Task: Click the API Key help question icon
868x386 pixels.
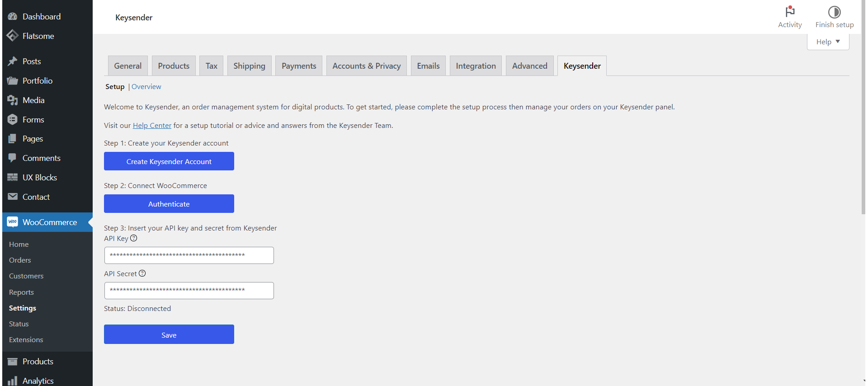Action: 134,238
